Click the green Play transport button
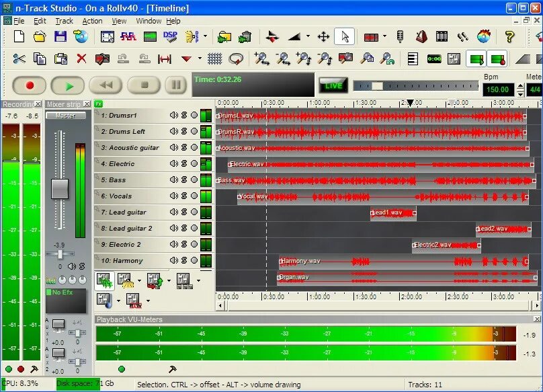The width and height of the screenshot is (543, 392). coord(67,85)
